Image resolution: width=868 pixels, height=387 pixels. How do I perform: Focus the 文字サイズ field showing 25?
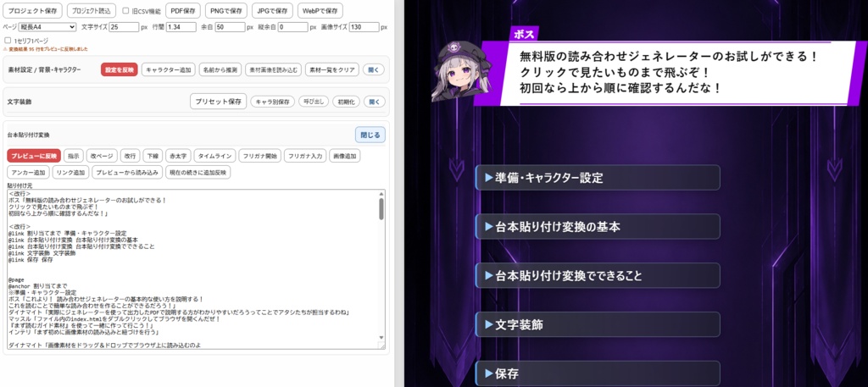point(124,26)
